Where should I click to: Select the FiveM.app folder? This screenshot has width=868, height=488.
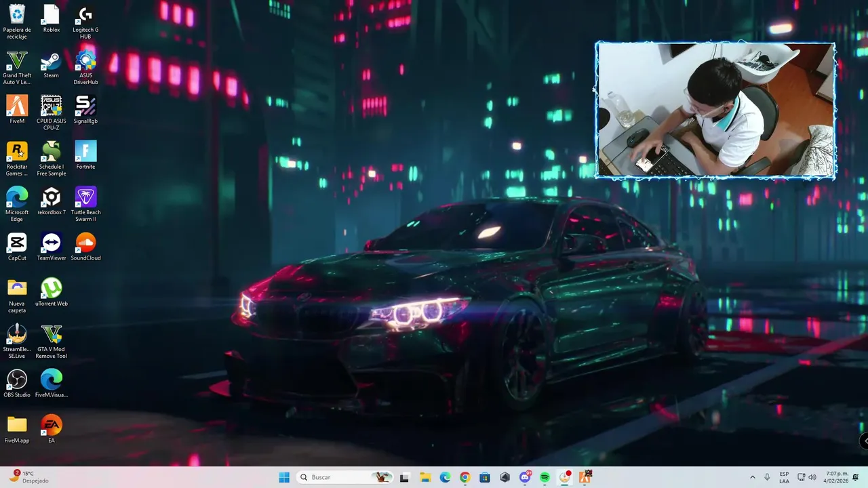[x=17, y=430]
